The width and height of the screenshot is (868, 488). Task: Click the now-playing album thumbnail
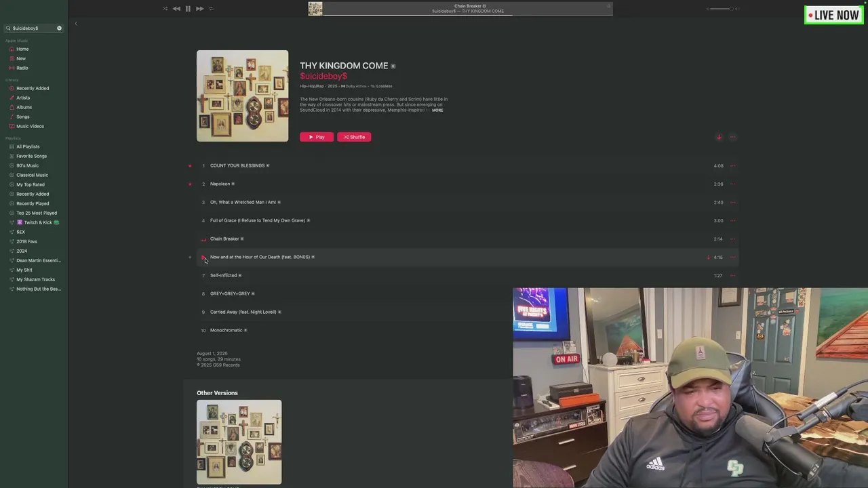[x=315, y=8]
